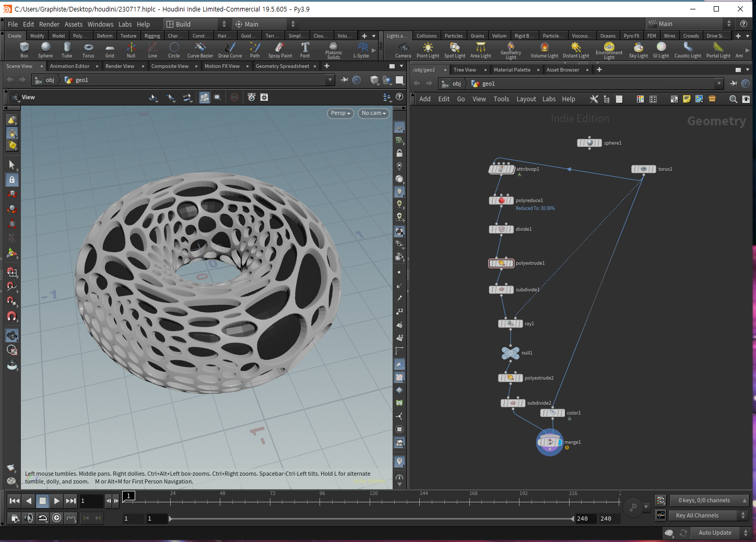Select the Sphere shelf tool
Screen dimensions: 756x542
click(45, 50)
